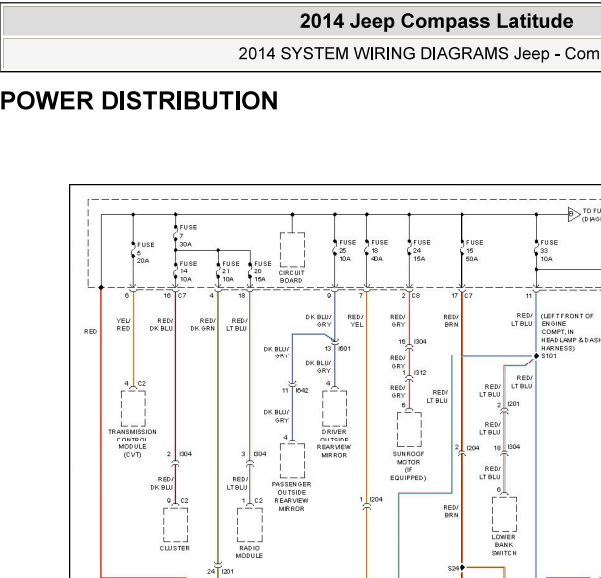Click the I642 connector label
601x578 pixels.
[x=302, y=391]
